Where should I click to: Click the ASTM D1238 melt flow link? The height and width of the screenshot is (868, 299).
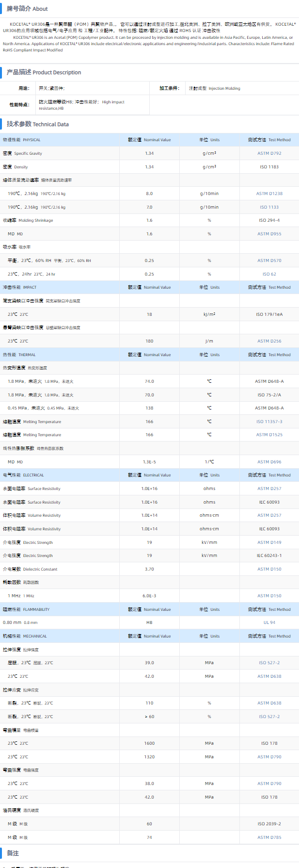coord(269,194)
